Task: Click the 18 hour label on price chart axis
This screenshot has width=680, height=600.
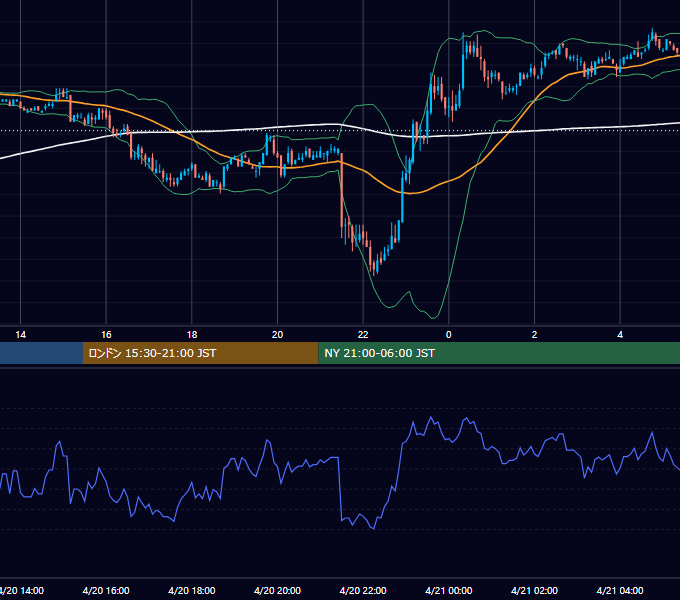Action: [x=192, y=335]
